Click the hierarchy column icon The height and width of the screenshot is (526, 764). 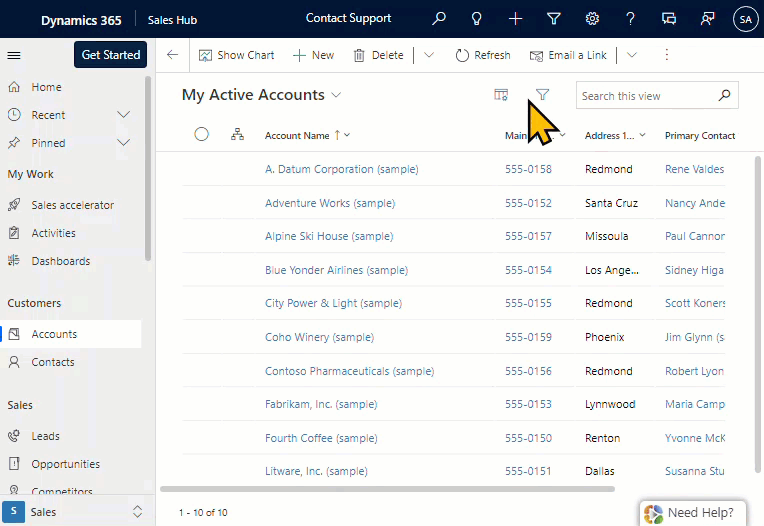click(237, 134)
